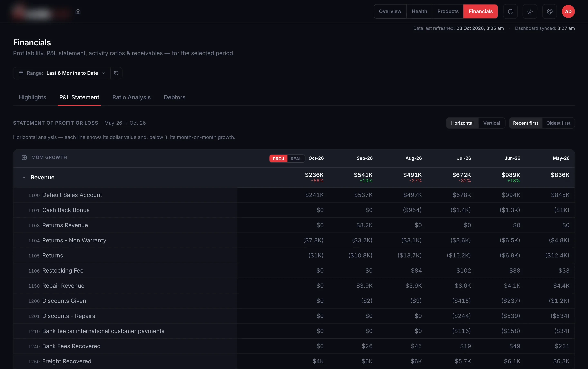Select Vertical analysis view
This screenshot has height=369, width=588.
tap(491, 123)
